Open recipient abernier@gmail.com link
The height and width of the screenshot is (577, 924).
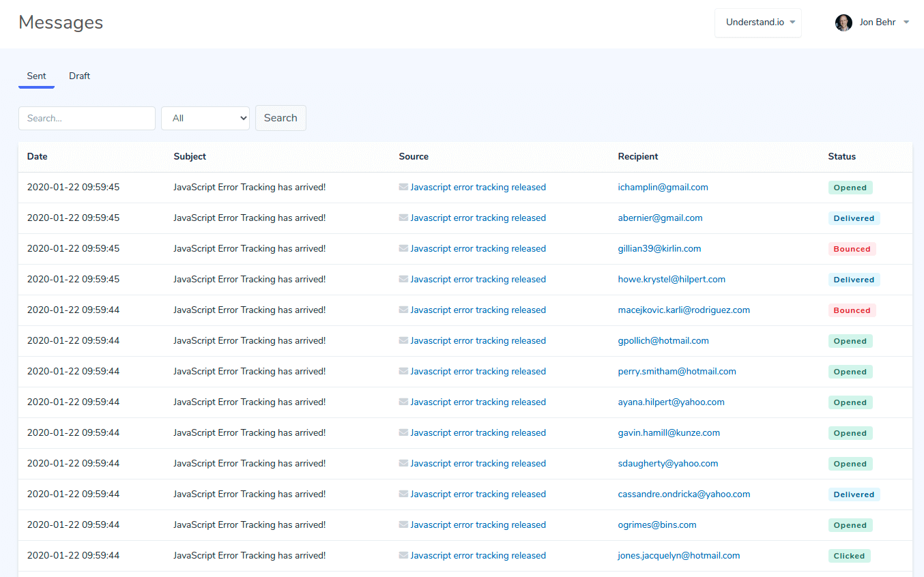coord(660,218)
